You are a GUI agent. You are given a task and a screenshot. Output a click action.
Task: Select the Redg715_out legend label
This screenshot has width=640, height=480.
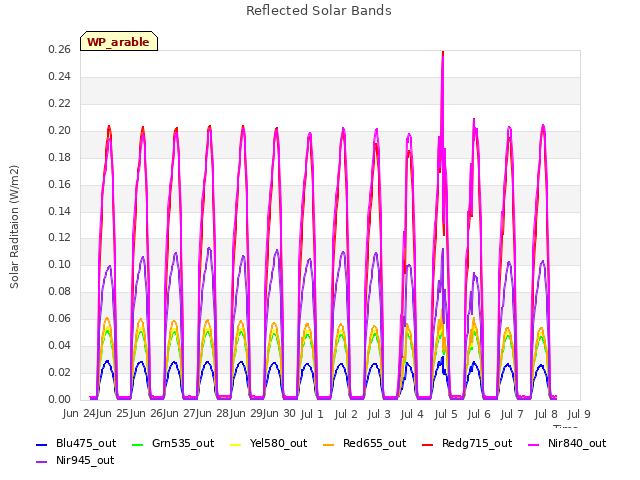477,444
